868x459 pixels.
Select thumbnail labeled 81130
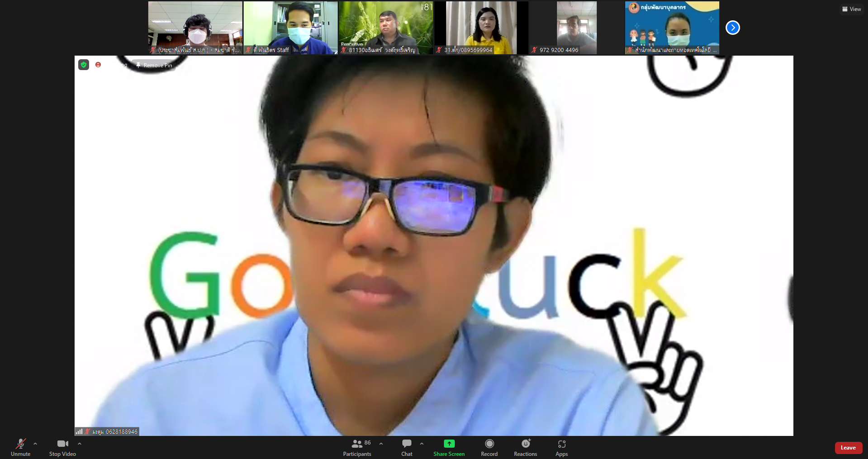coord(386,28)
